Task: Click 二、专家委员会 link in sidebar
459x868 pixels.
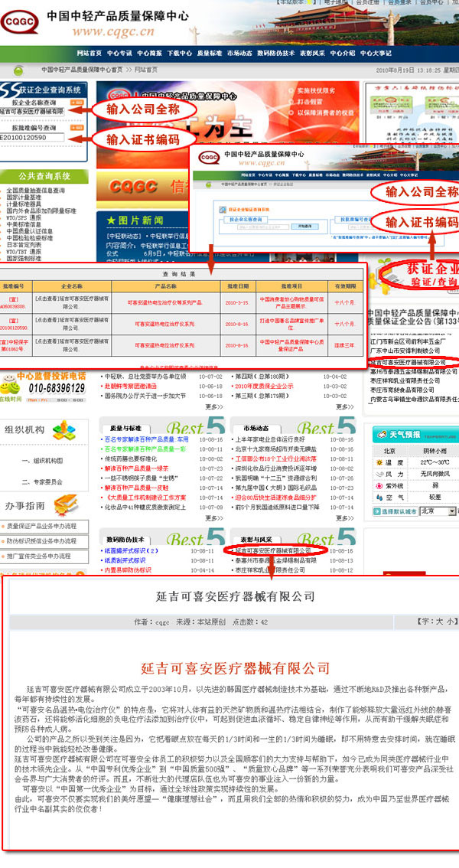Action: click(x=42, y=481)
